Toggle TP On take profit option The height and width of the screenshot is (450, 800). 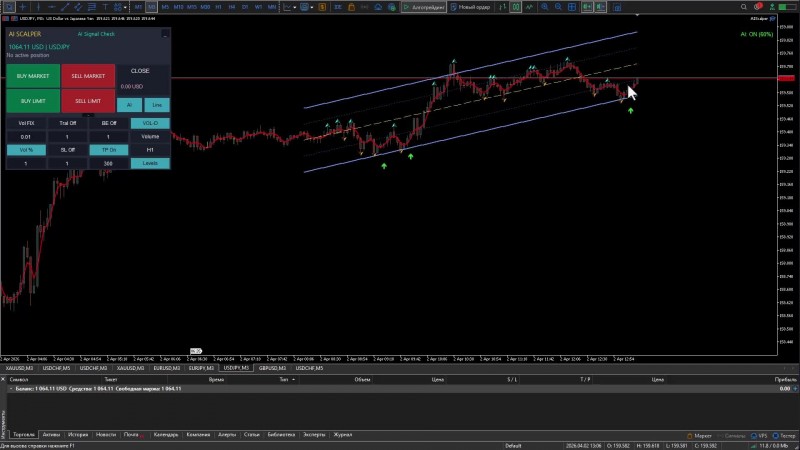[x=109, y=150]
